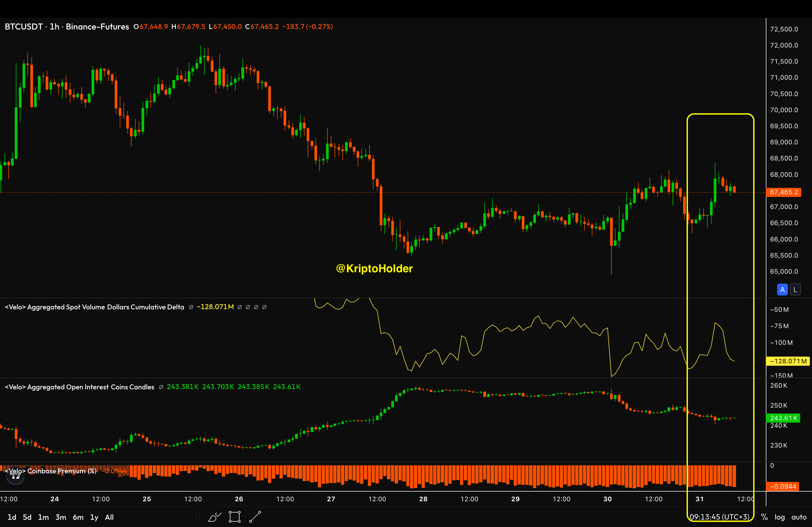Toggle percent scale with % button
Viewport: 812px width, 527px height.
pos(764,517)
